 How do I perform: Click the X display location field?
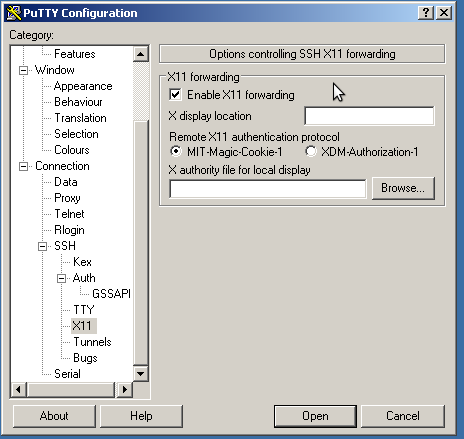click(369, 116)
